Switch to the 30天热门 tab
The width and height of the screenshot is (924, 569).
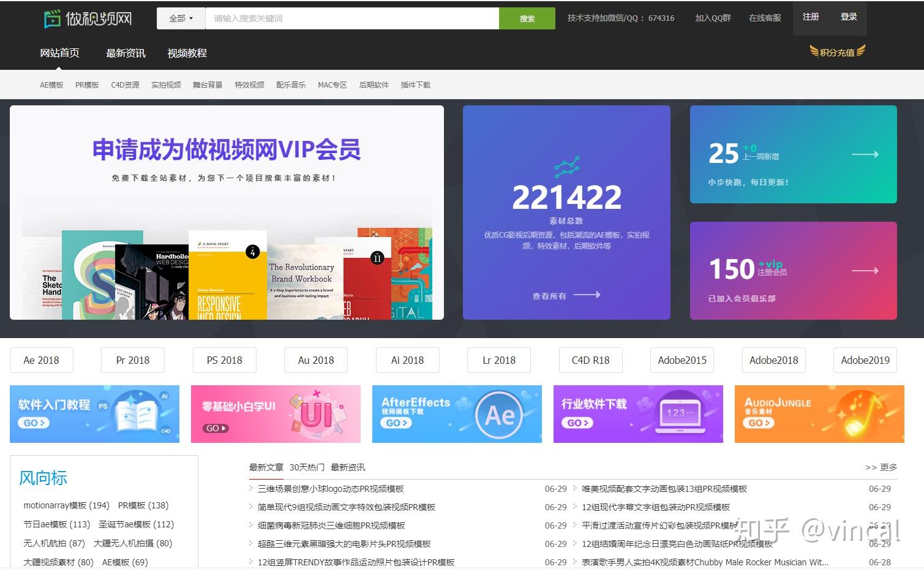(307, 467)
